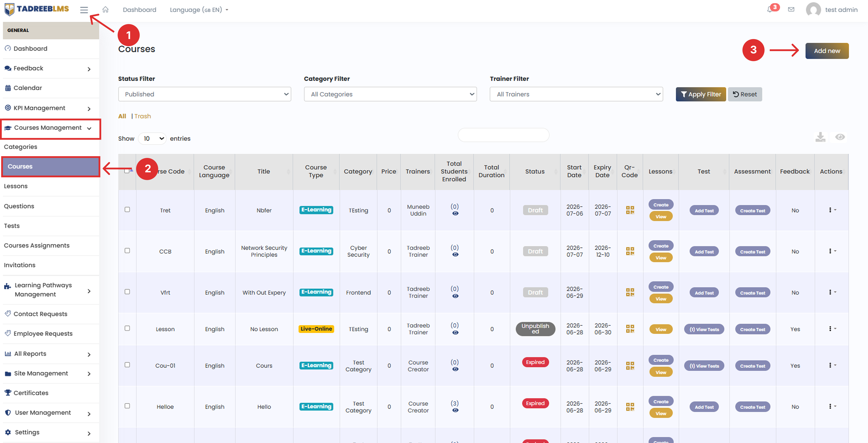Open QR code for Lesson course
The width and height of the screenshot is (868, 443).
630,329
